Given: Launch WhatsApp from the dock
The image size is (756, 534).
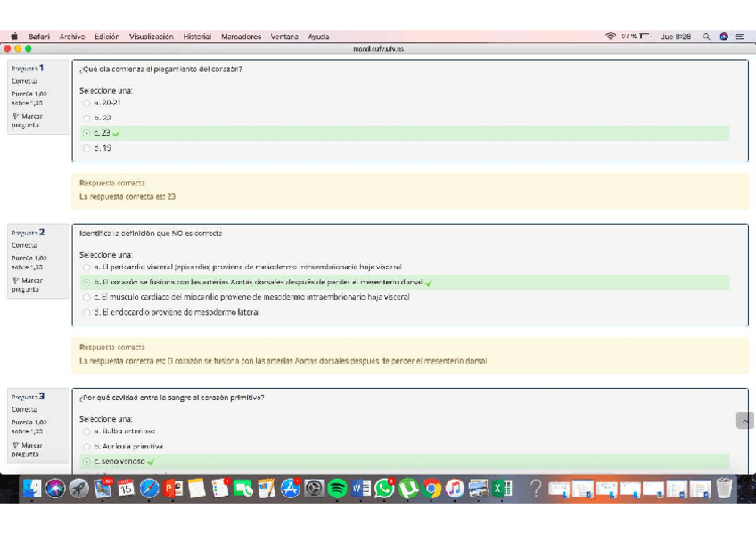Looking at the screenshot, I should click(x=384, y=489).
